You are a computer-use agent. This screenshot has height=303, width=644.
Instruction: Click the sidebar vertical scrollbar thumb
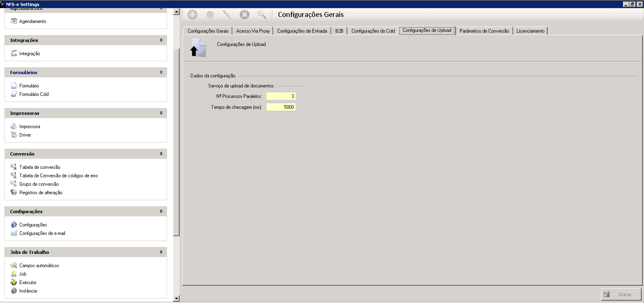pos(176,142)
